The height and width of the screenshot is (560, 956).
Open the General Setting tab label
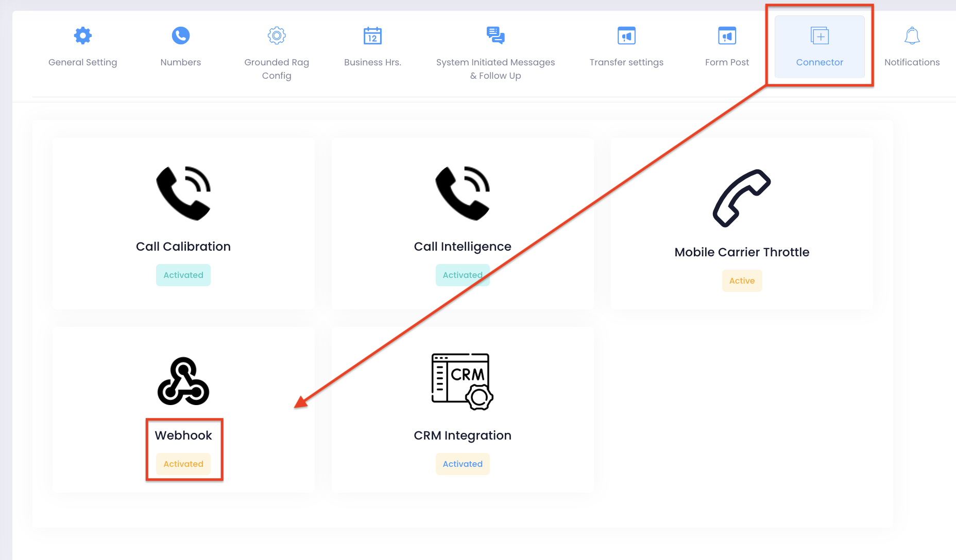pos(82,62)
